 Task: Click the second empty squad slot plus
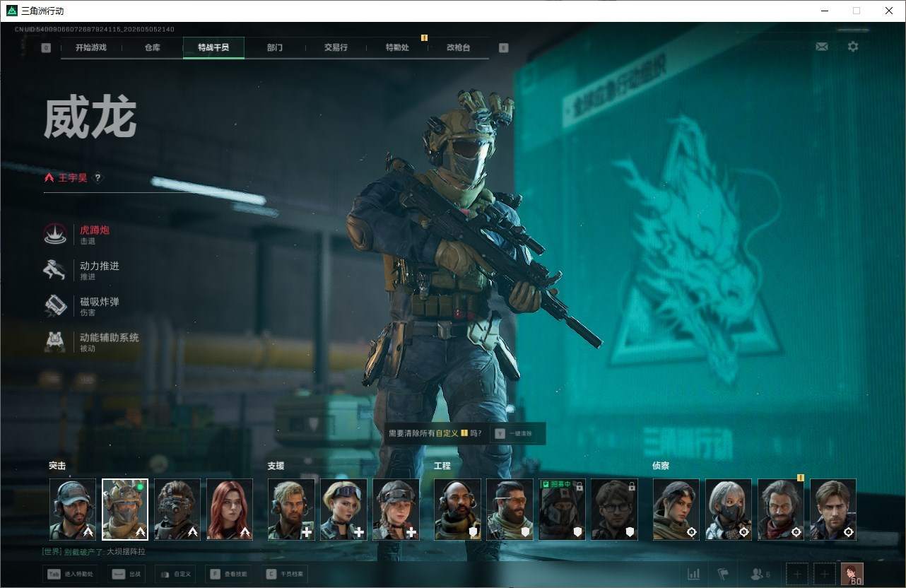coord(824,574)
